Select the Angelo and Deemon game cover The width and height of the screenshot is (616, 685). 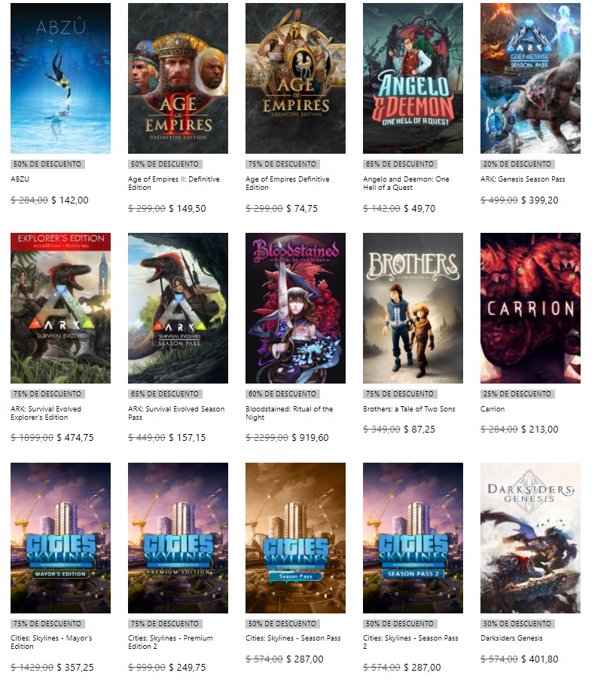[x=413, y=78]
